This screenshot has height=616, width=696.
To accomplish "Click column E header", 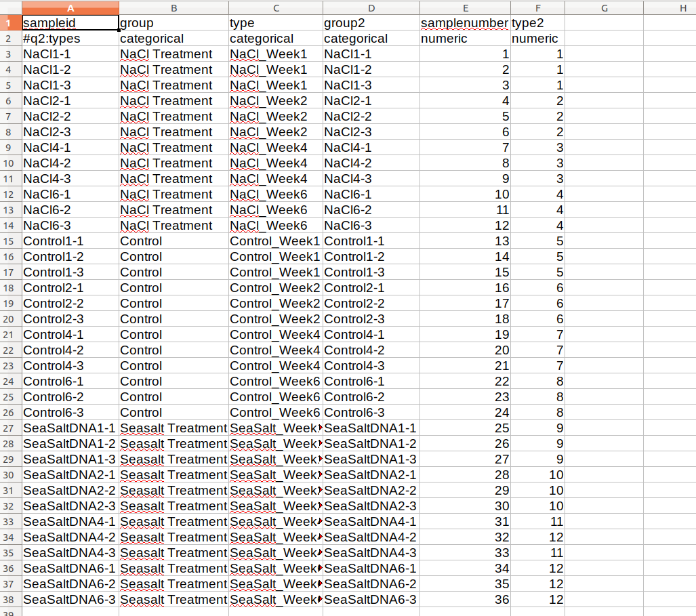I will pos(465,7).
